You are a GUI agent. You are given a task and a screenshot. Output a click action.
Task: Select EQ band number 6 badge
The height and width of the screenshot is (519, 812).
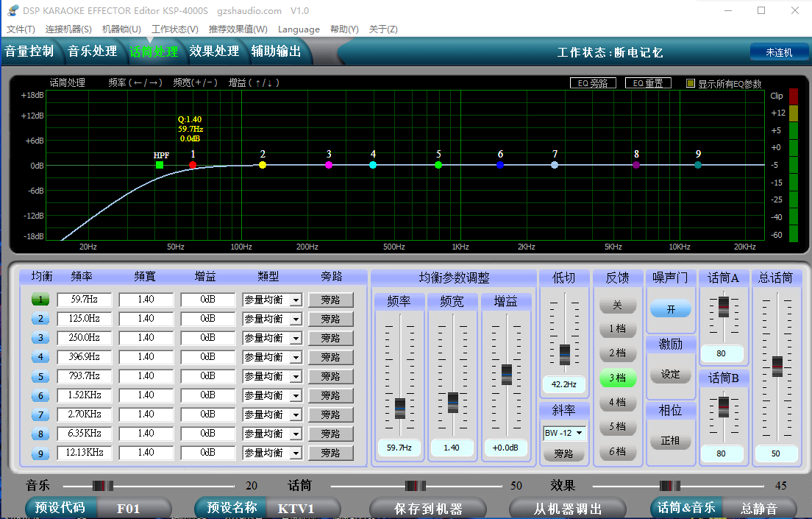tap(40, 395)
